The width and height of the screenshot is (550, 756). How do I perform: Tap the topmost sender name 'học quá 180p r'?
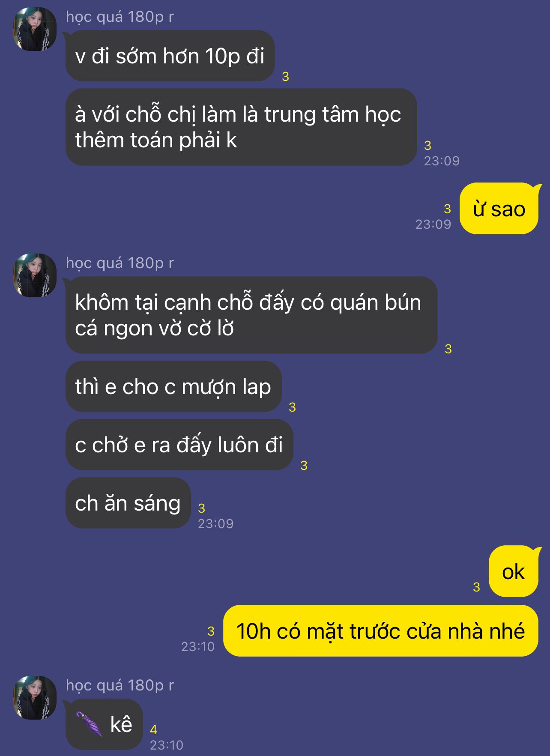point(120,17)
